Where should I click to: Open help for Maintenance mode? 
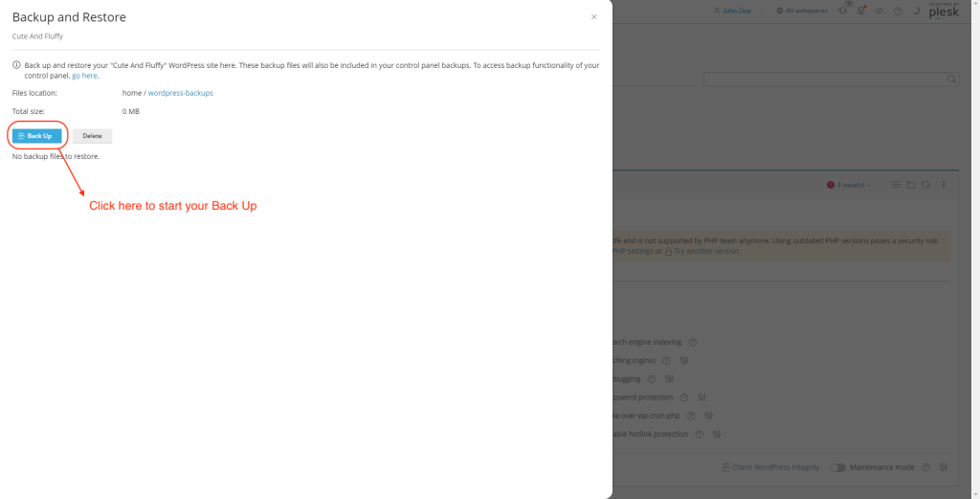[925, 467]
